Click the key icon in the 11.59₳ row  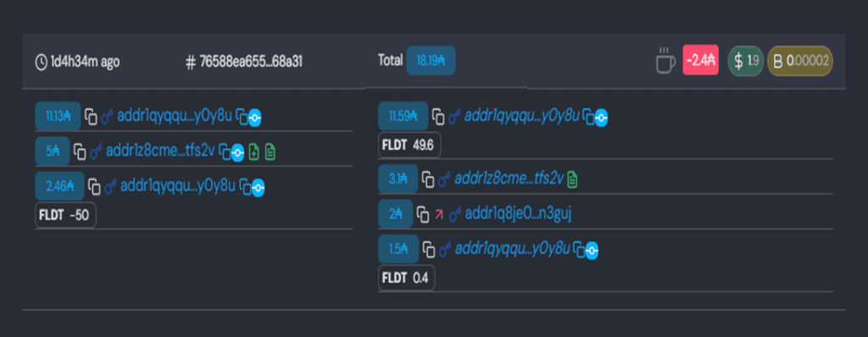(x=455, y=116)
